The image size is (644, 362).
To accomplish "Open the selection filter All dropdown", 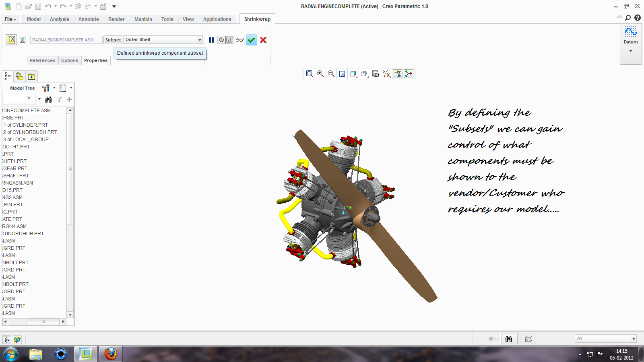I will click(x=634, y=339).
